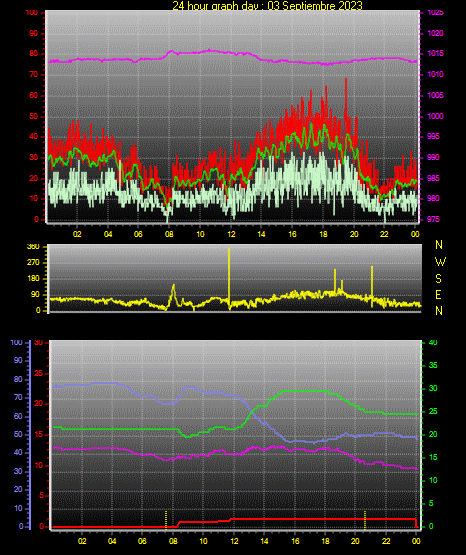The height and width of the screenshot is (555, 466).
Task: Click the magenta 1015 pressure axis label
Action: [435, 53]
